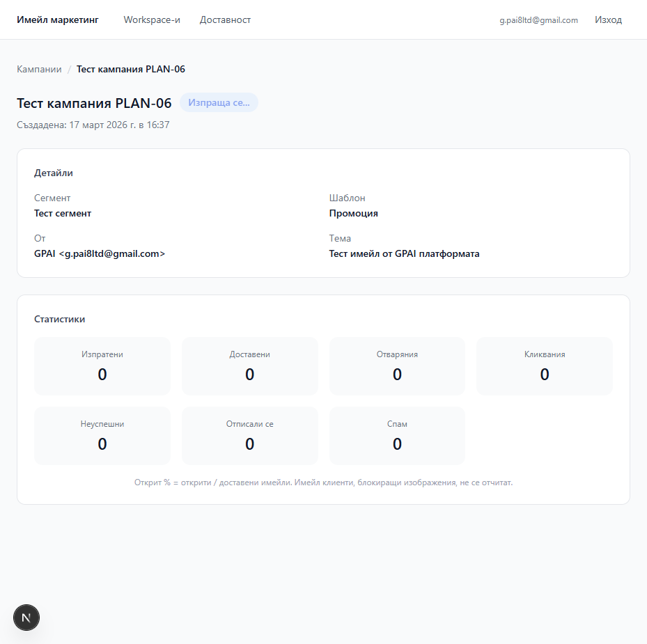The width and height of the screenshot is (647, 644).
Task: Click the g.pai8ltd@gmail.com account label
Action: click(x=538, y=19)
